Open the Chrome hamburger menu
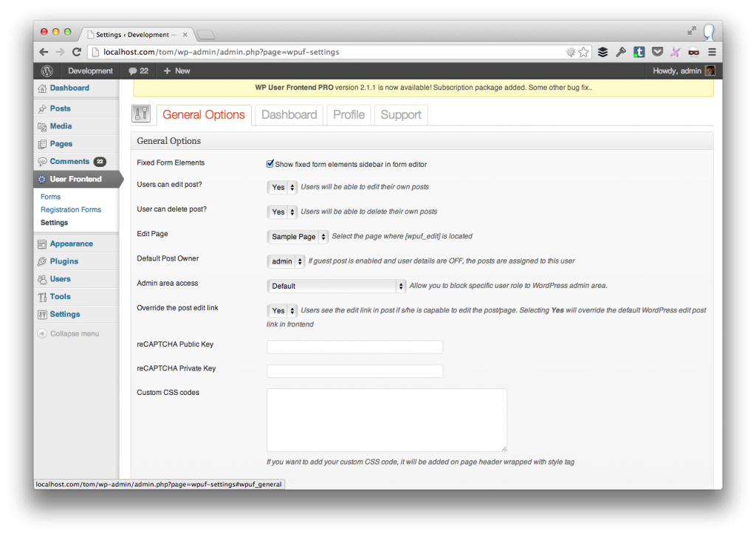The image size is (756, 536). [x=712, y=52]
